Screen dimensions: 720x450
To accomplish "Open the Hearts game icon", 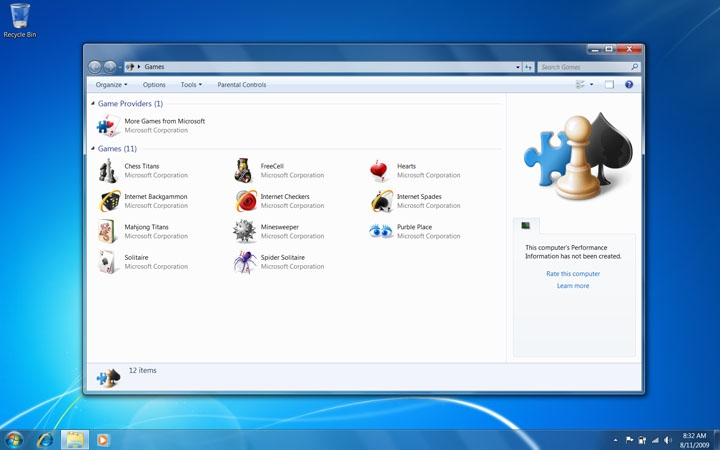I will click(x=380, y=171).
